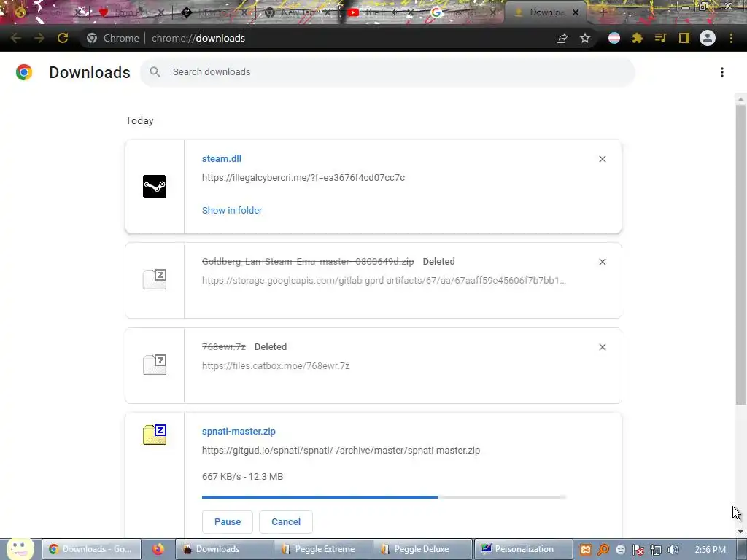Close the active Downloads tab
The height and width of the screenshot is (560, 747).
click(576, 13)
